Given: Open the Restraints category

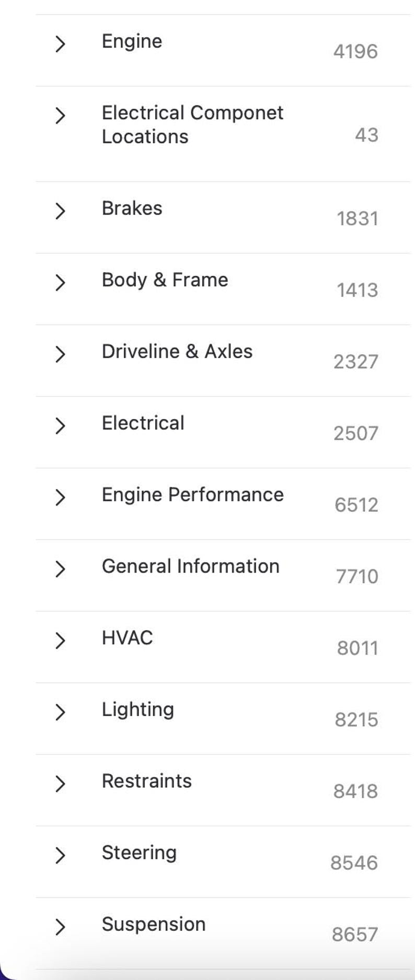Looking at the screenshot, I should coord(146,781).
